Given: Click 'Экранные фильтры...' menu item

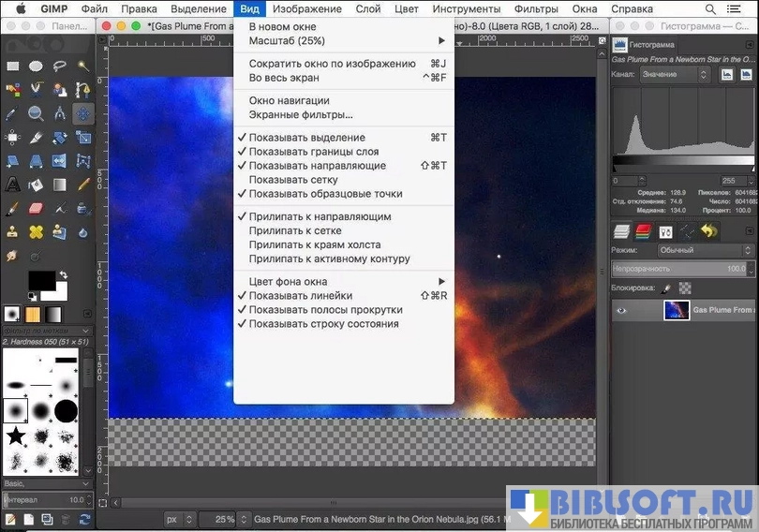Looking at the screenshot, I should click(x=300, y=114).
